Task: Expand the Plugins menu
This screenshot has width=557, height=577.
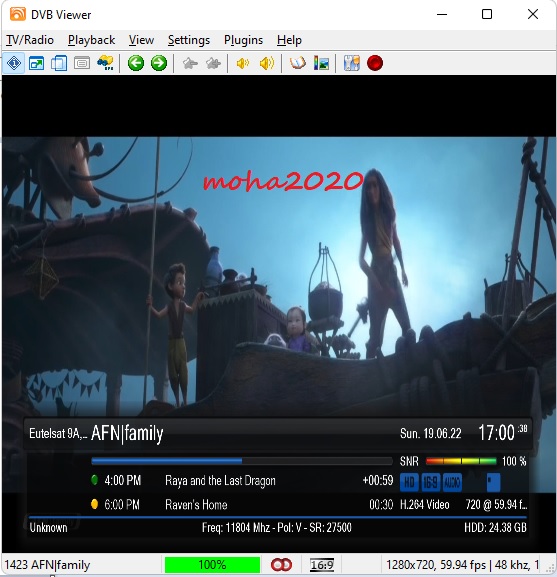Action: point(244,40)
